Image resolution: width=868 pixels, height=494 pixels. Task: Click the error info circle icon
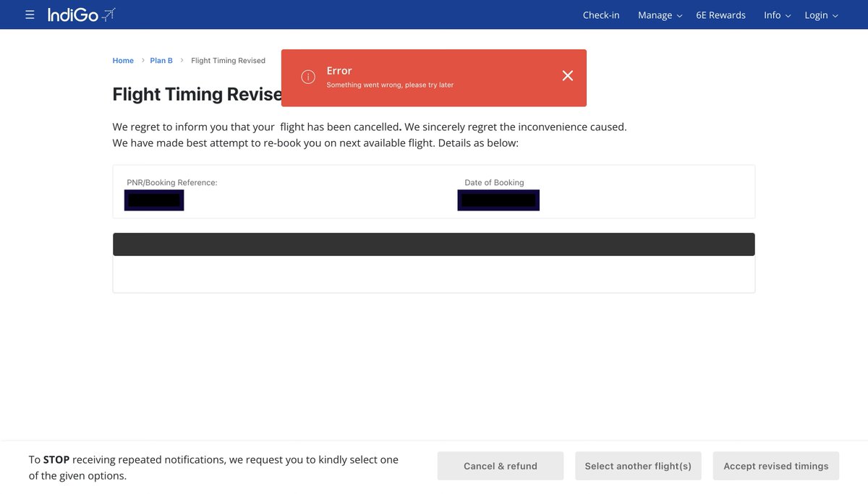308,77
